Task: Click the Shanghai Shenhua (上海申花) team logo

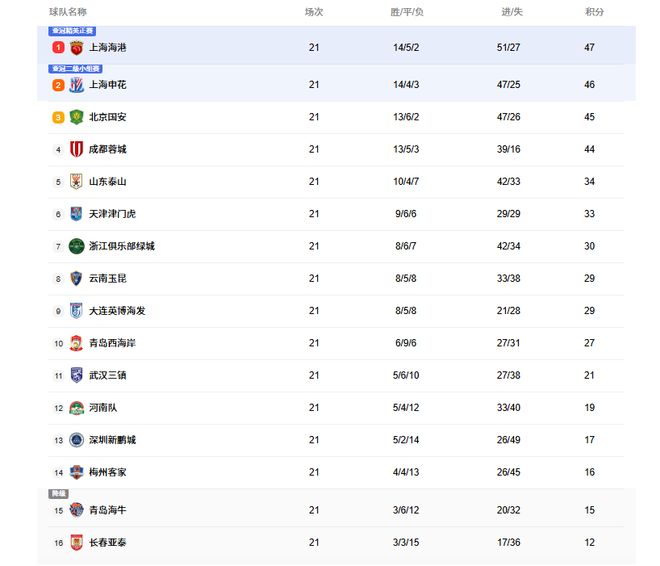Action: (77, 85)
